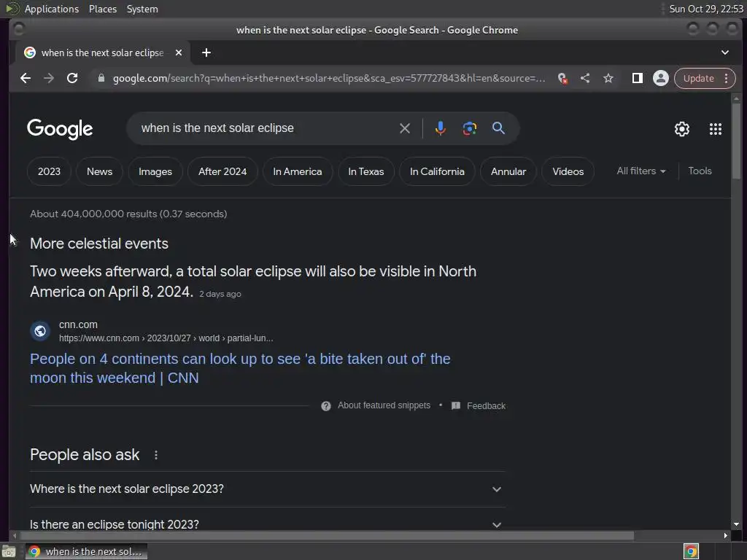The height and width of the screenshot is (560, 747).
Task: Open People also ask options menu
Action: [156, 455]
